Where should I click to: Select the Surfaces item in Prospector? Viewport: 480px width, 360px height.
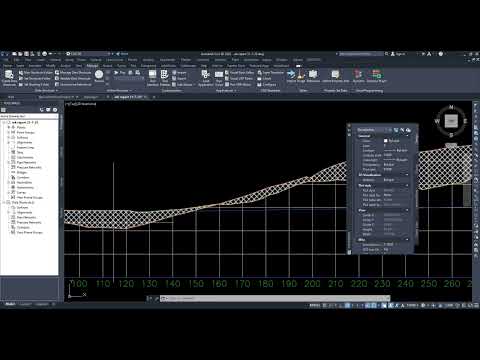coord(22,137)
